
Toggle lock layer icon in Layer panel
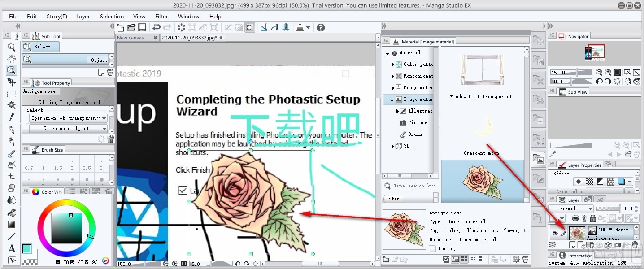pyautogui.click(x=593, y=218)
